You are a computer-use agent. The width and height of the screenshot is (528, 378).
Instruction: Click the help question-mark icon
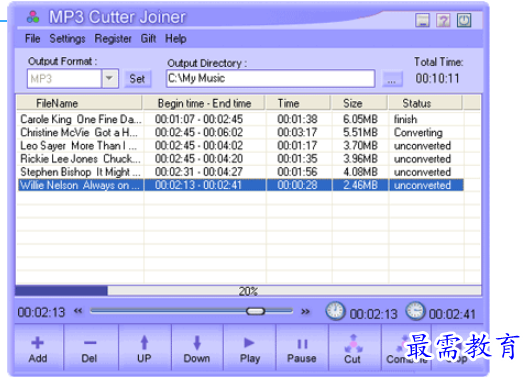coord(443,21)
